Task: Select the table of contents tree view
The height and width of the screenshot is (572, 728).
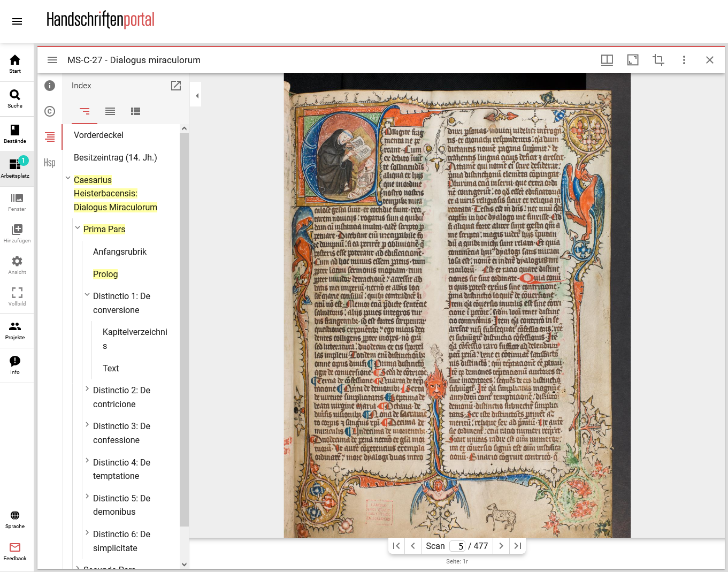Action: pos(85,111)
